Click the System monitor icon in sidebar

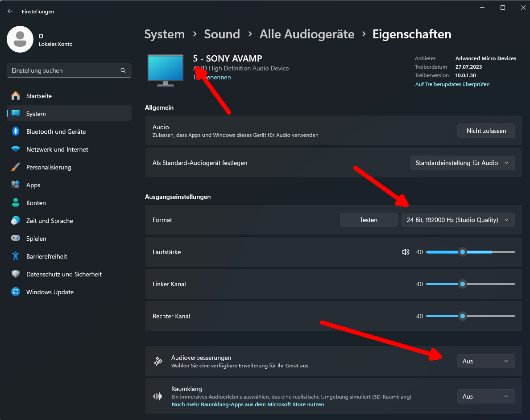[x=16, y=114]
